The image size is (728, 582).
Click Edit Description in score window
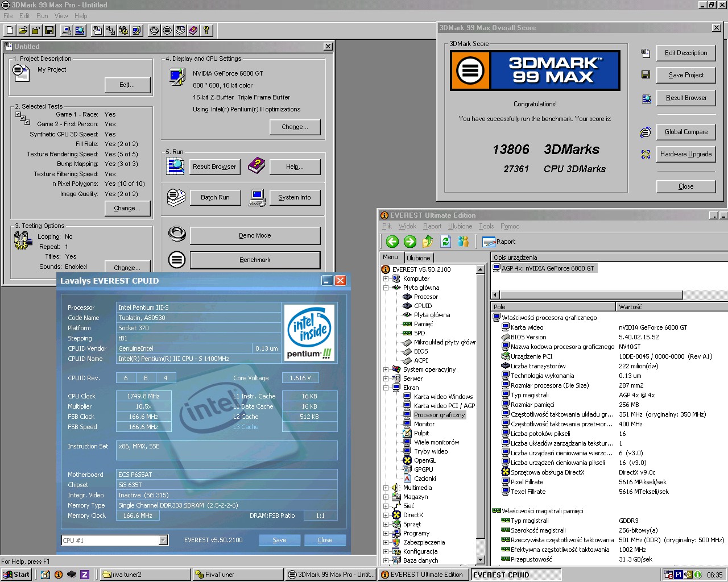pyautogui.click(x=686, y=53)
